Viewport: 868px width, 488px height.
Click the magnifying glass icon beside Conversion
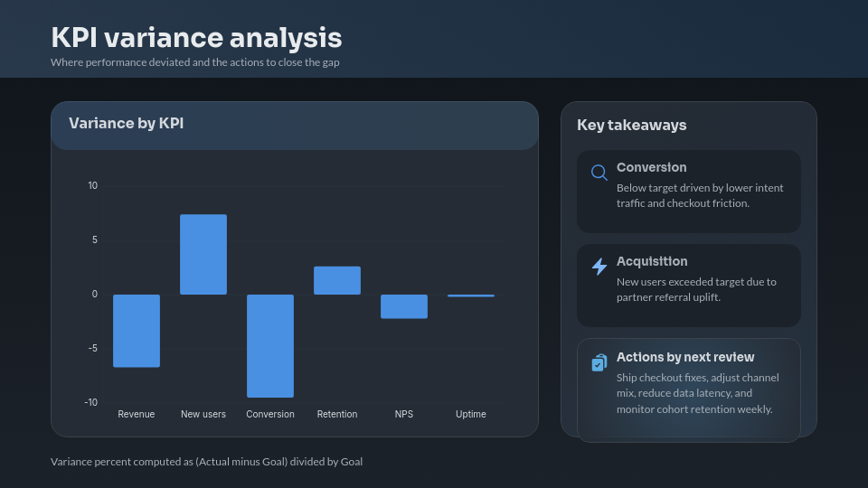(599, 173)
